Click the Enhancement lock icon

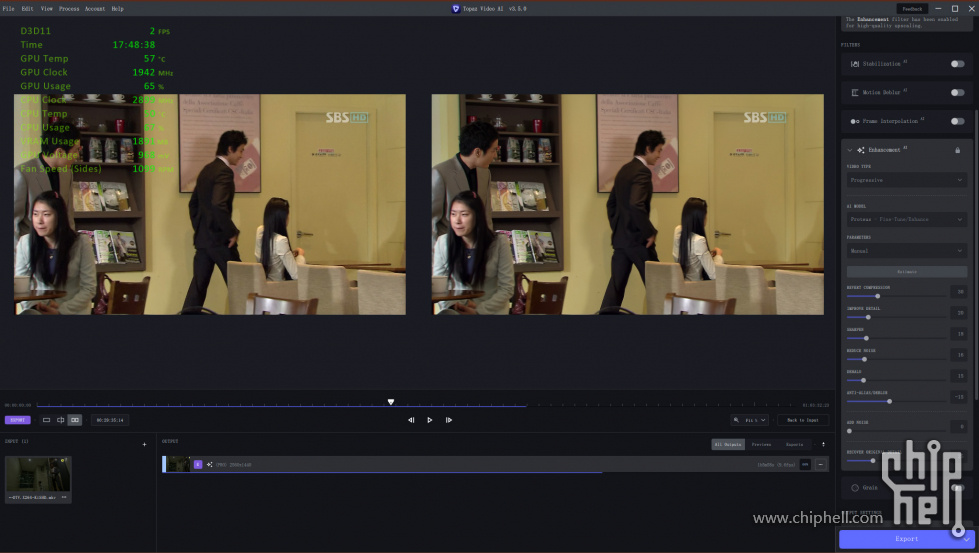pyautogui.click(x=957, y=150)
